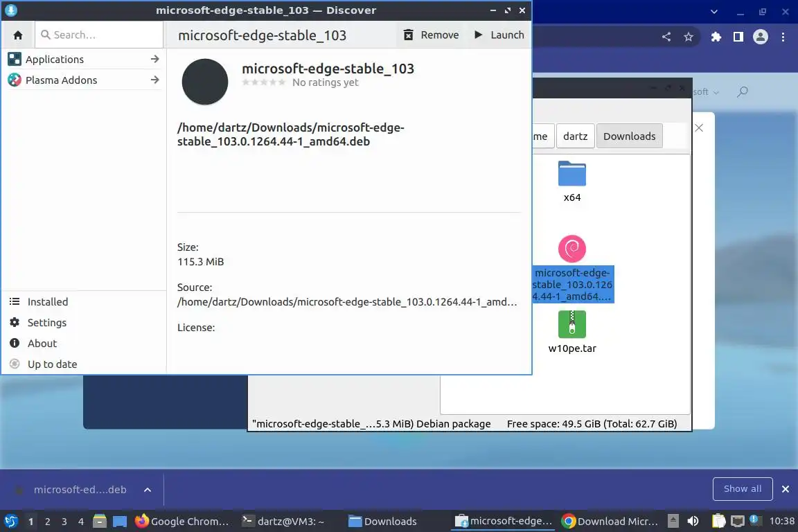Go to Discover home page icon
This screenshot has width=798, height=532.
[18, 35]
